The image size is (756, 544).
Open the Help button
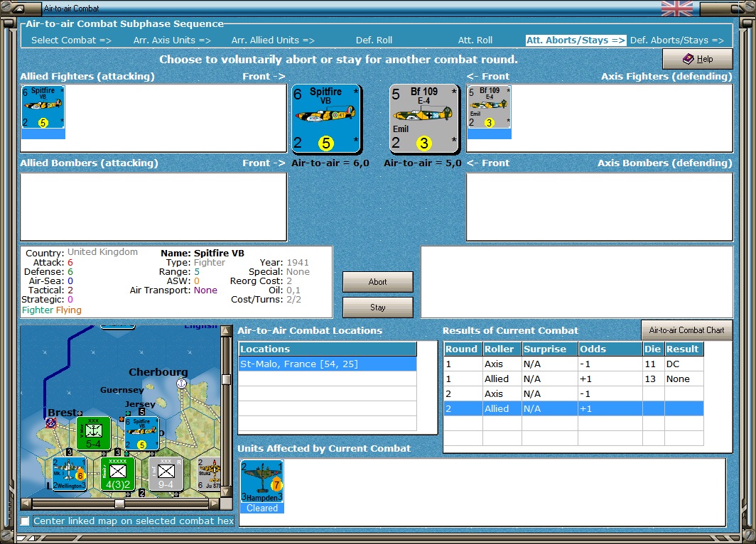(698, 59)
